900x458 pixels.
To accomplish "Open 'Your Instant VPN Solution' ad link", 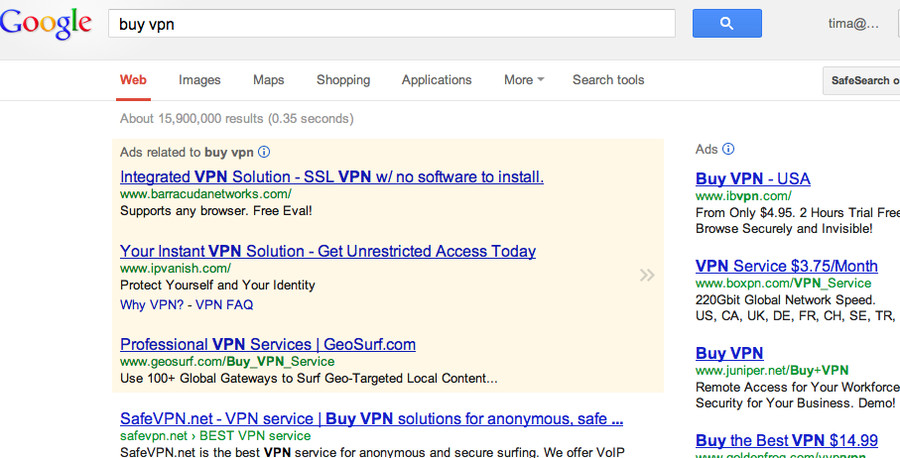I will coord(328,251).
